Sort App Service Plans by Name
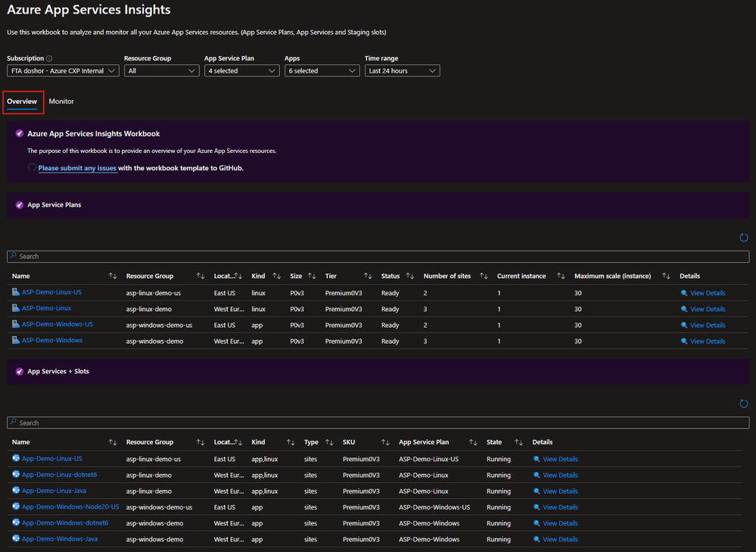The image size is (756, 552). pyautogui.click(x=112, y=276)
